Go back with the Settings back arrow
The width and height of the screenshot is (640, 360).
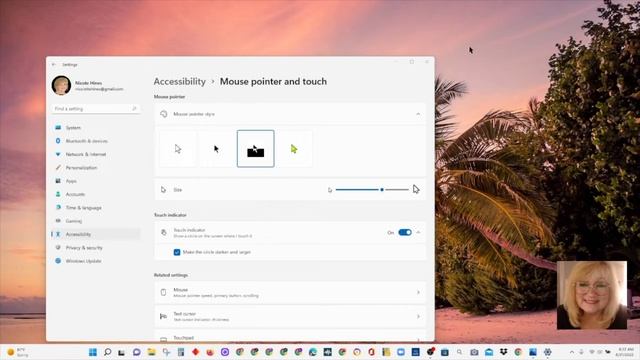54,64
